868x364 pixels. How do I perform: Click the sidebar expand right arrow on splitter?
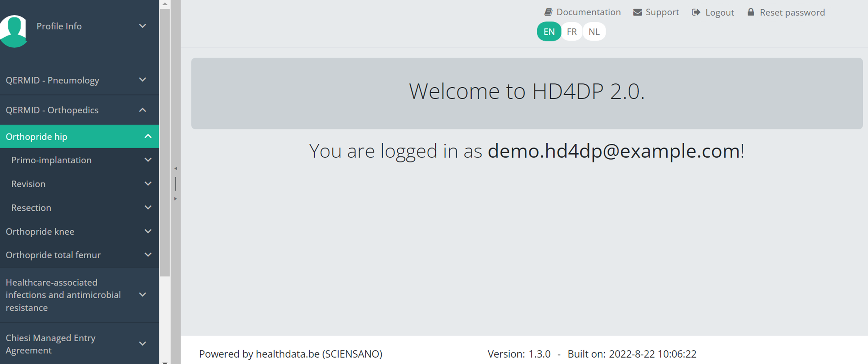point(175,199)
